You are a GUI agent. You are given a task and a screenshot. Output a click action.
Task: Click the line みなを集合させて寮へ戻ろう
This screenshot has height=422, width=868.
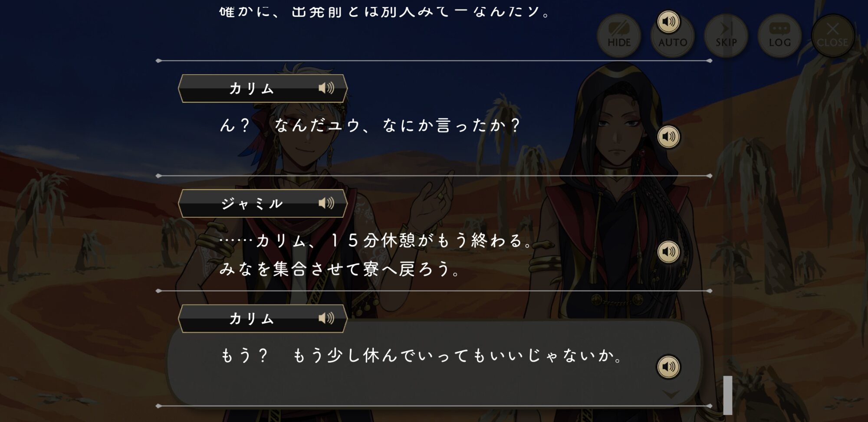coord(339,269)
